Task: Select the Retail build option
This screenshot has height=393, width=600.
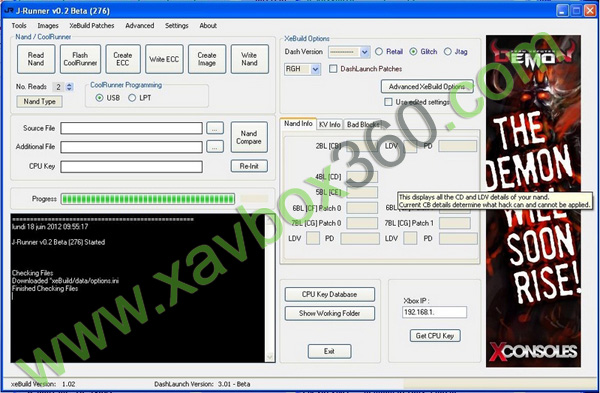Action: click(379, 52)
